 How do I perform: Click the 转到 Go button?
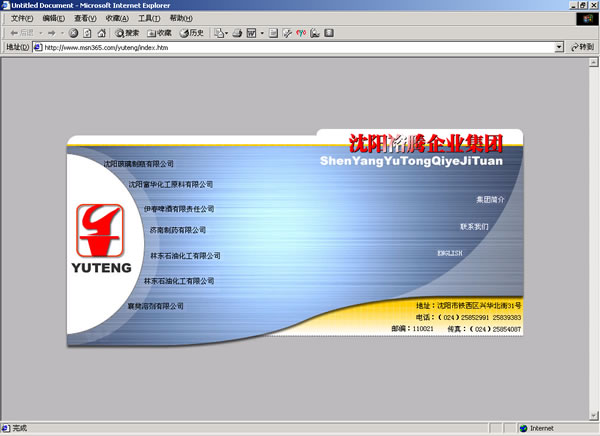coord(582,47)
